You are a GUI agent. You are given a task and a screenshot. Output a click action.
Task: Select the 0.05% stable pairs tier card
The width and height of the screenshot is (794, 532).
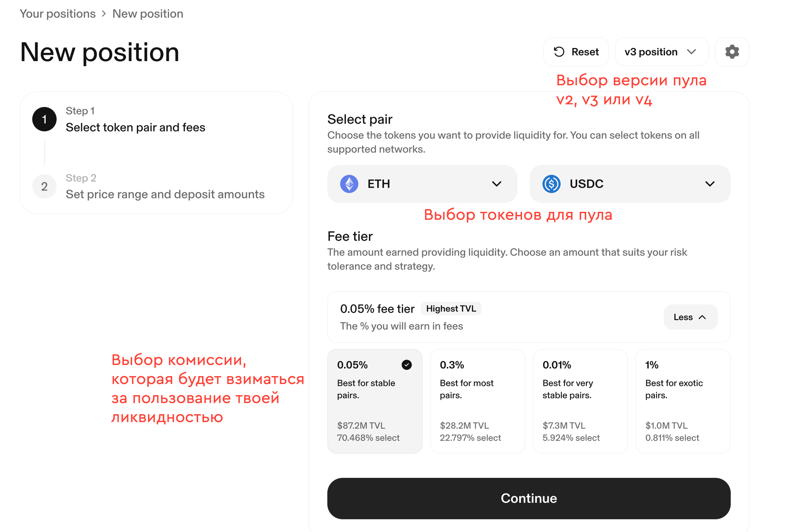tap(375, 401)
